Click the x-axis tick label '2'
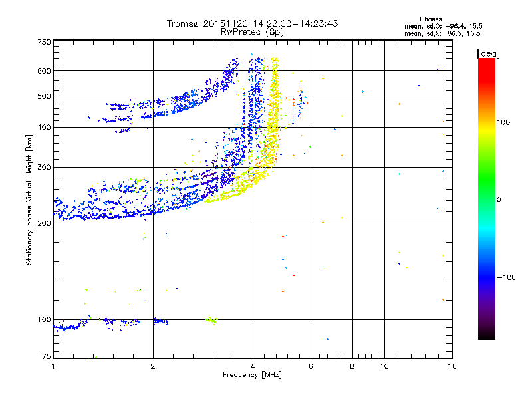 tap(153, 366)
